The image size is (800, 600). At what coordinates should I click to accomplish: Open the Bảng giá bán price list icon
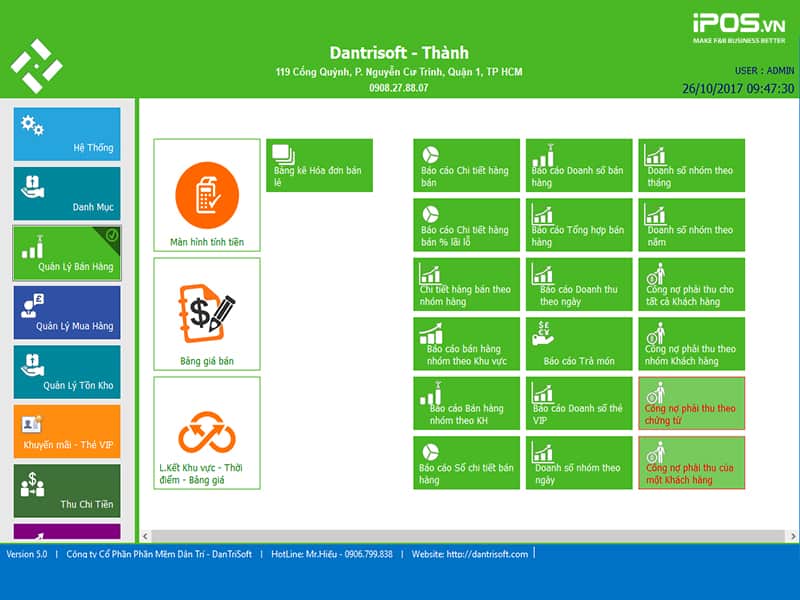(x=206, y=314)
